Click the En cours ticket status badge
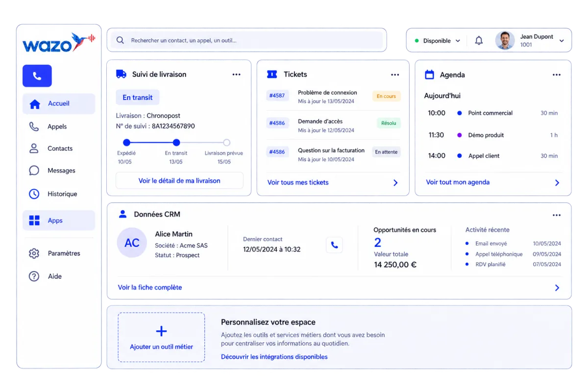Screen dimensions: 588x392 point(386,96)
